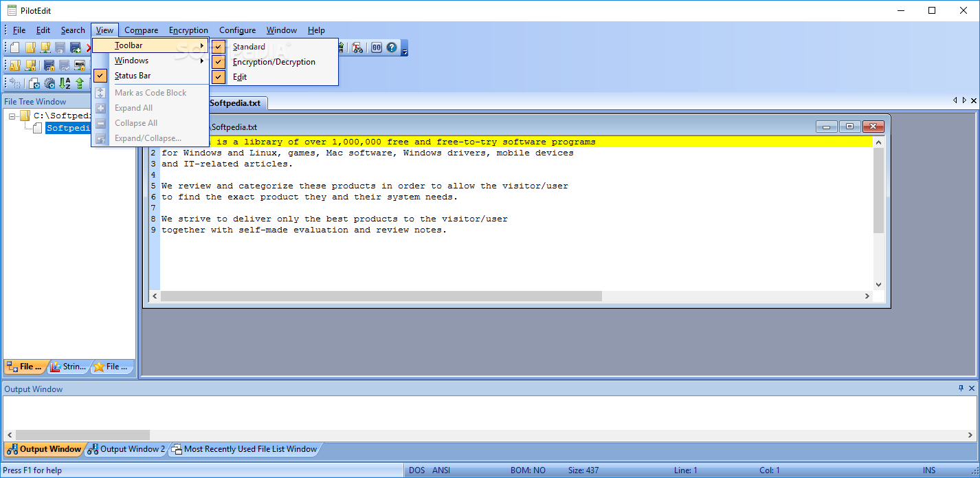980x478 pixels.
Task: Click the Save As disk-with-plus icon
Action: pos(76,47)
